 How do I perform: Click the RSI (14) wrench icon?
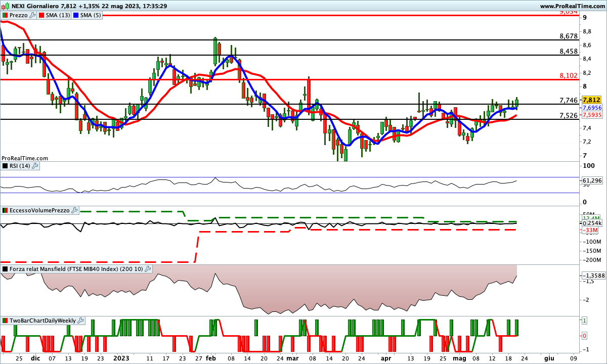(x=35, y=165)
